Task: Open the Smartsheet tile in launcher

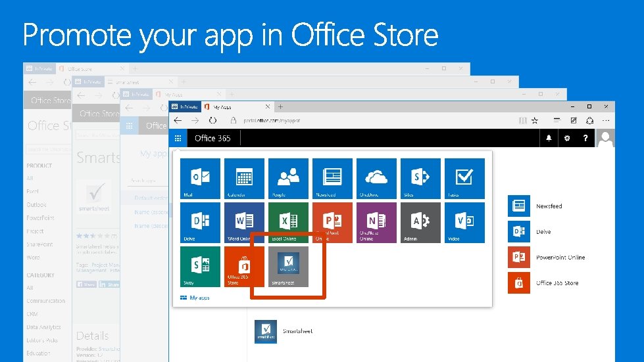Action: pyautogui.click(x=288, y=267)
